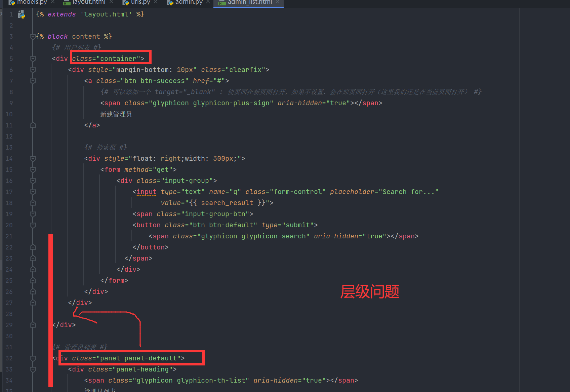Click the 新建管理员 text on line 10
The width and height of the screenshot is (570, 392).
point(116,114)
